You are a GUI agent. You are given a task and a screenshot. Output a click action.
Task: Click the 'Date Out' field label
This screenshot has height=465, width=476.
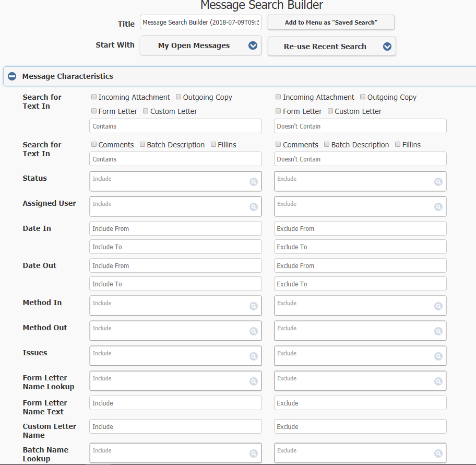click(x=40, y=265)
